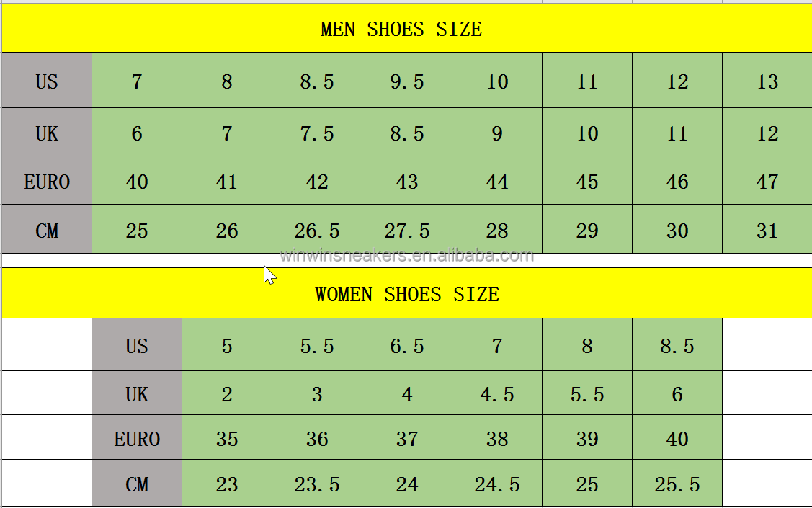Click the women's US 6.5 cell

coord(407,345)
